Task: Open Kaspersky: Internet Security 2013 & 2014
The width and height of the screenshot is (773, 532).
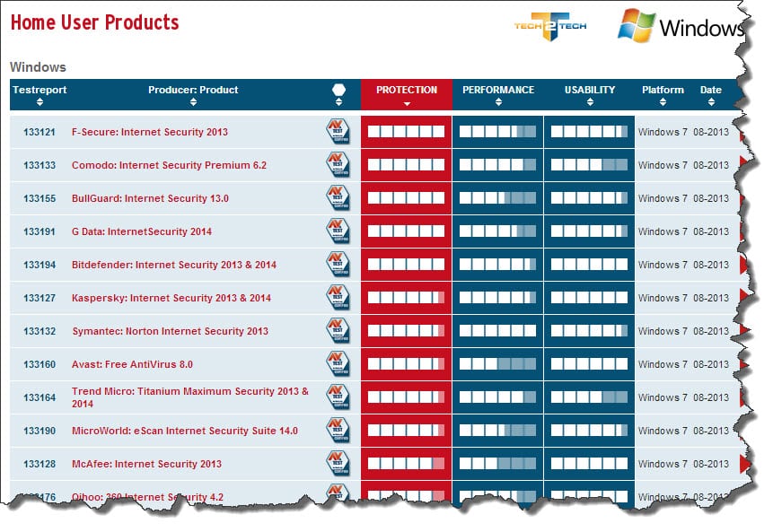Action: tap(171, 298)
